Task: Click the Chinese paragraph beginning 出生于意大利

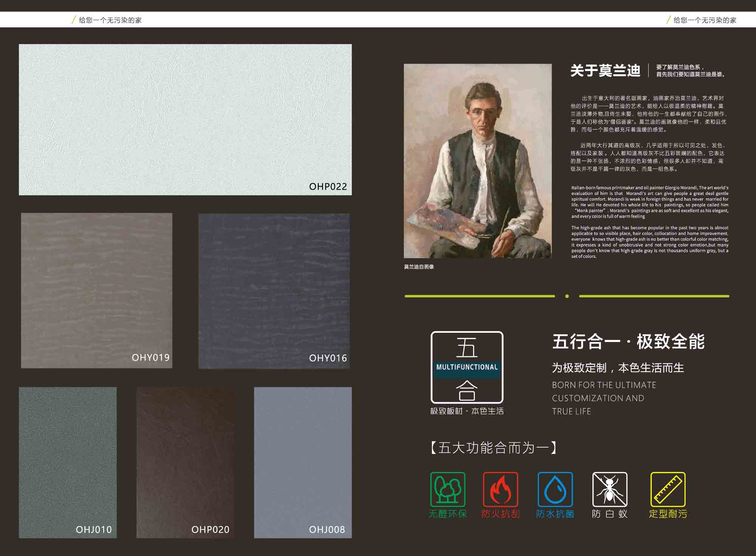Action: point(649,114)
